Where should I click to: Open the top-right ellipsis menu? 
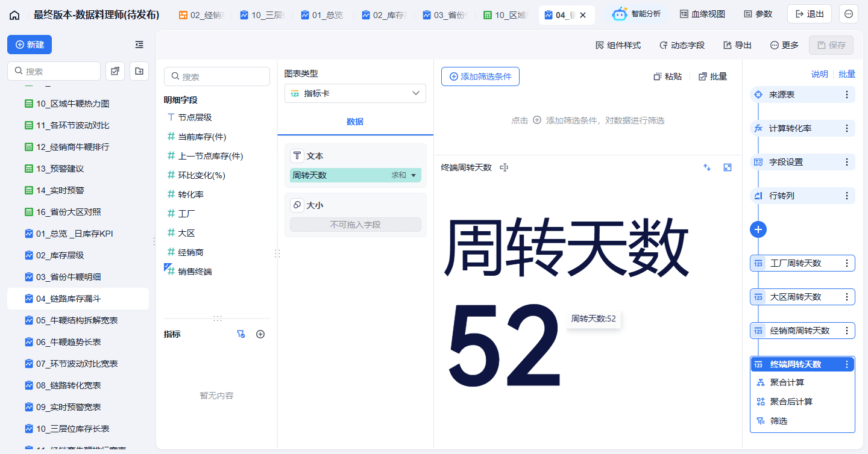coord(849,14)
